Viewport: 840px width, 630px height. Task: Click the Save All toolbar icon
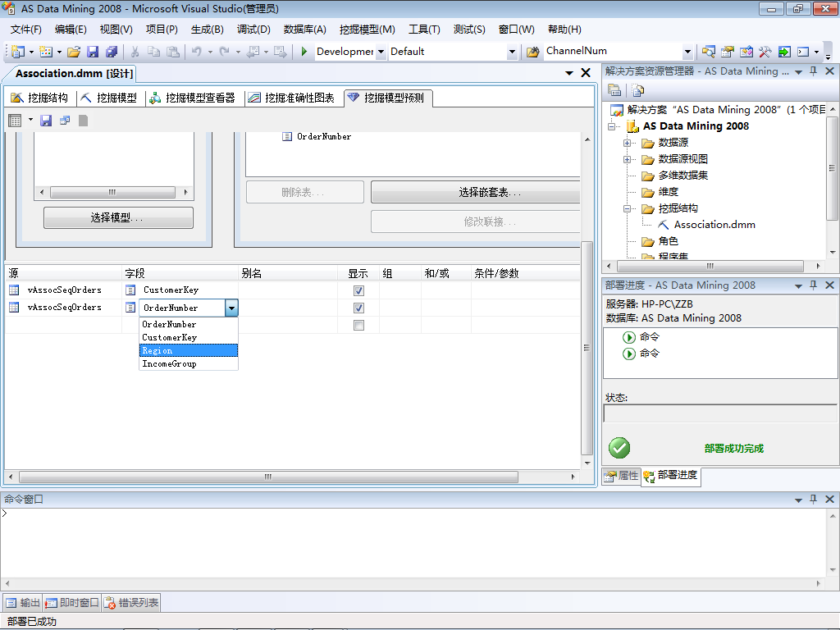112,52
